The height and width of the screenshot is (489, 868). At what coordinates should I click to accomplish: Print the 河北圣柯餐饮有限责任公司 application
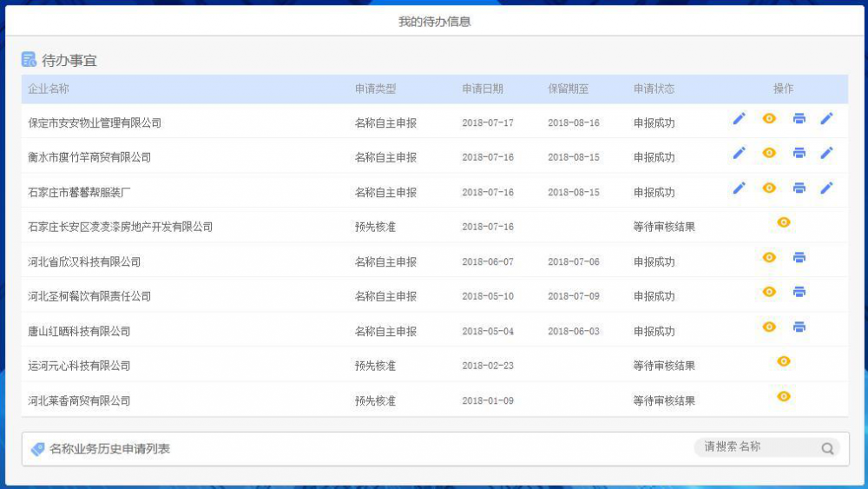coord(799,293)
